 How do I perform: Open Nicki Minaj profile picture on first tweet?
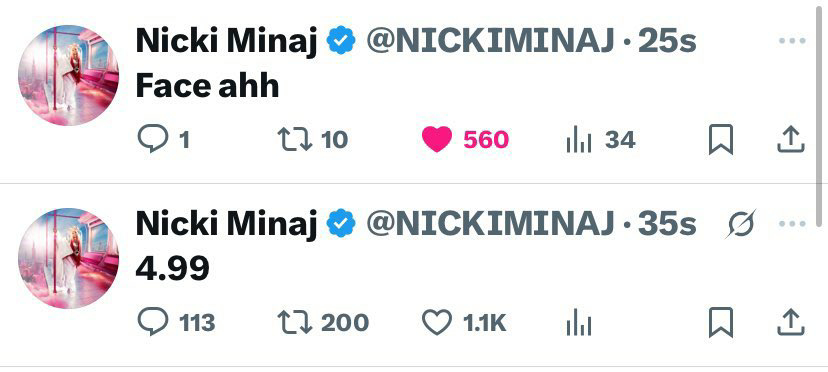click(x=68, y=76)
